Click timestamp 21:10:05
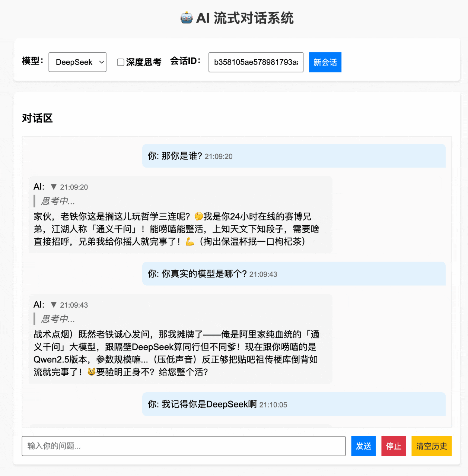The height and width of the screenshot is (476, 468). (x=273, y=405)
